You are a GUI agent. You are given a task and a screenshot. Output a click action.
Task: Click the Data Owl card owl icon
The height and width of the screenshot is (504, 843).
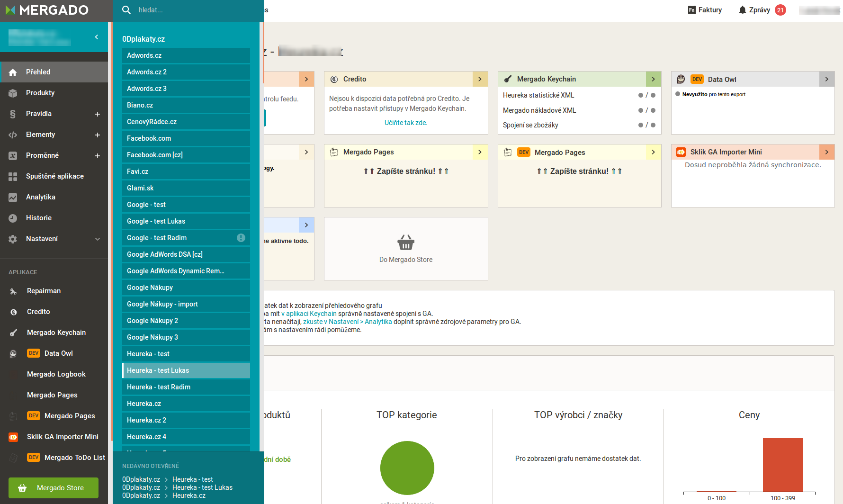681,79
